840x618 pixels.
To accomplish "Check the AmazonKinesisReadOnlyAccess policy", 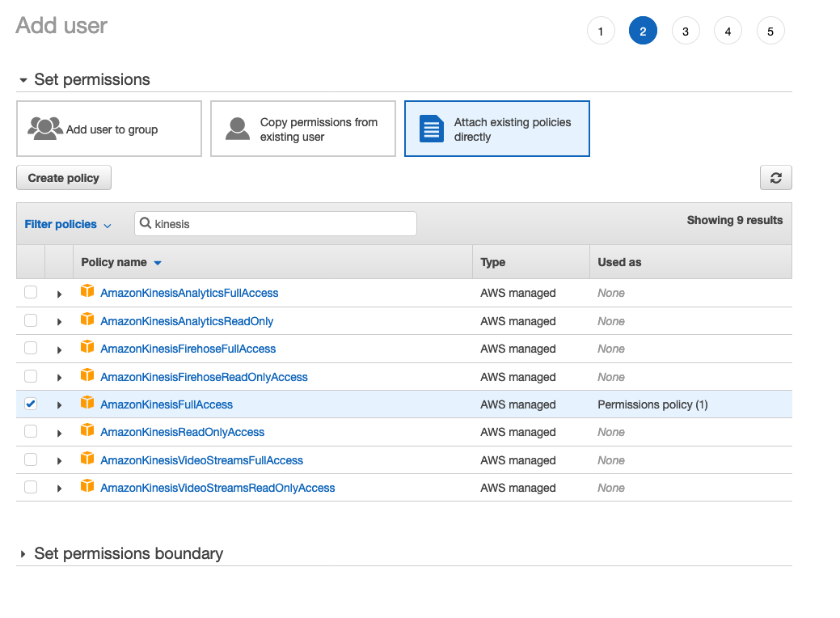I will click(30, 431).
